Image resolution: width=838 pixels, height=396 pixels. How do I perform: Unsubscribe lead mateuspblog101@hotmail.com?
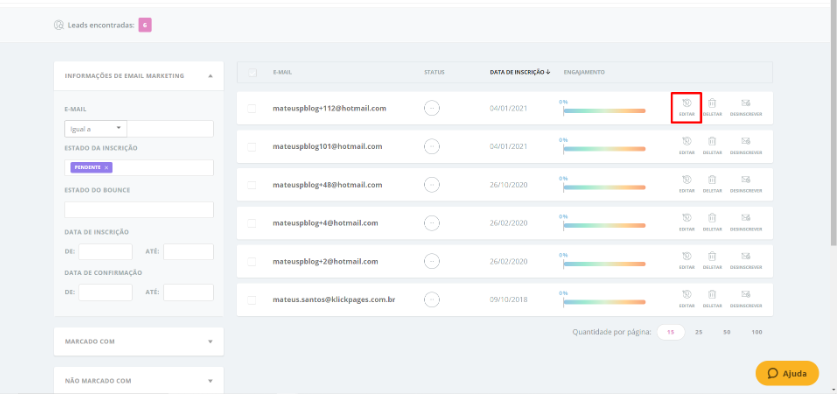click(x=746, y=146)
